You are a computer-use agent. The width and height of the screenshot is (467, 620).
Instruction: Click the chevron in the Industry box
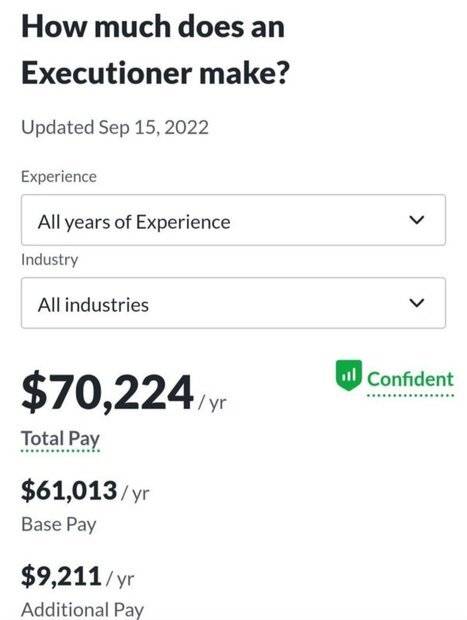click(x=417, y=303)
